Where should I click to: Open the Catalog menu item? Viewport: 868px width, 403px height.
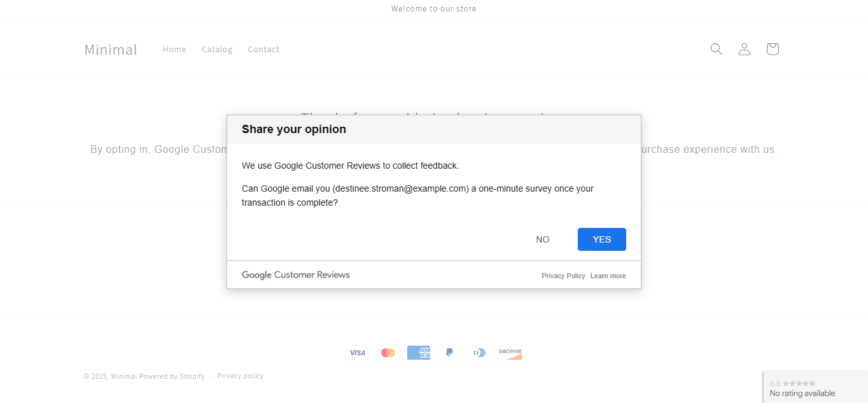217,49
